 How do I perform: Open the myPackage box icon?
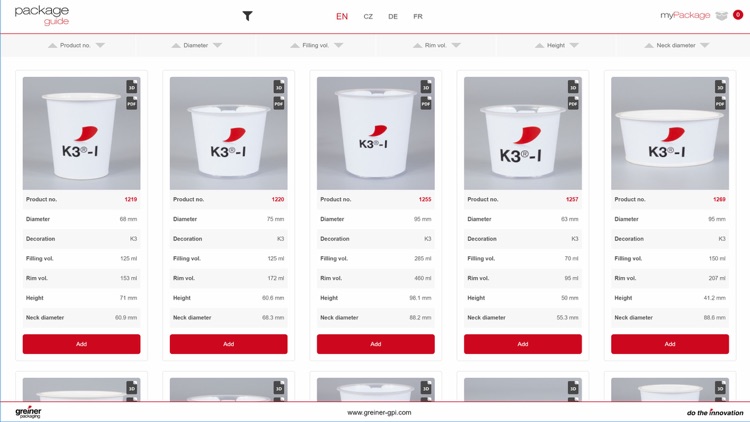pos(721,16)
